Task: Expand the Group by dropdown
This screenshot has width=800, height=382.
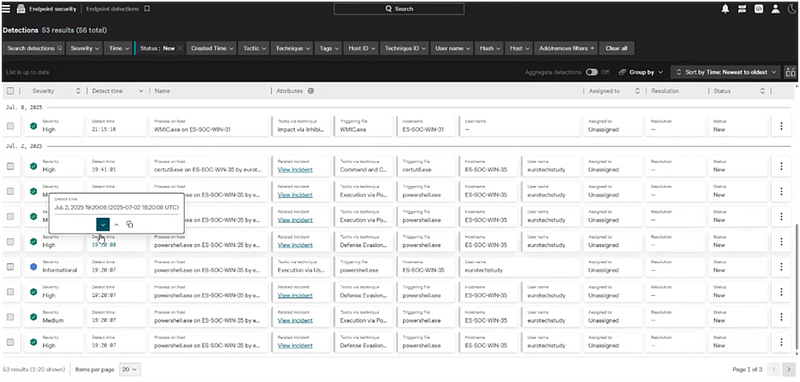Action: (x=641, y=72)
